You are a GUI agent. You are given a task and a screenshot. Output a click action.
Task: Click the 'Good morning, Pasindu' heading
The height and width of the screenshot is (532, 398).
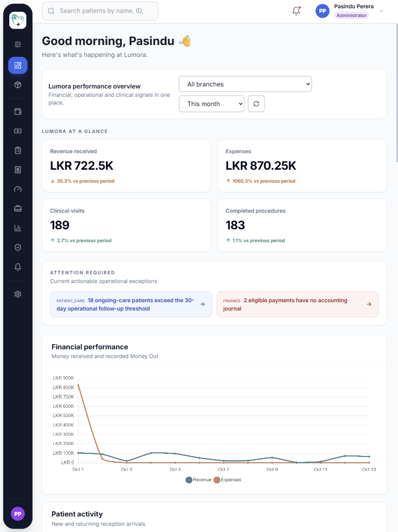(x=108, y=41)
